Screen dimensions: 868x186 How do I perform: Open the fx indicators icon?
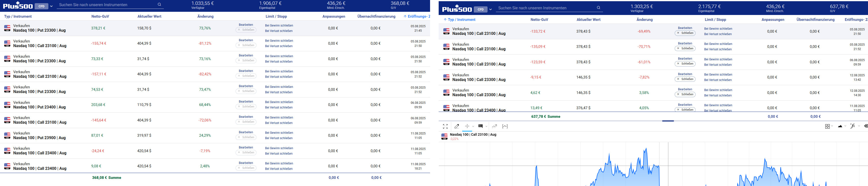853,126
